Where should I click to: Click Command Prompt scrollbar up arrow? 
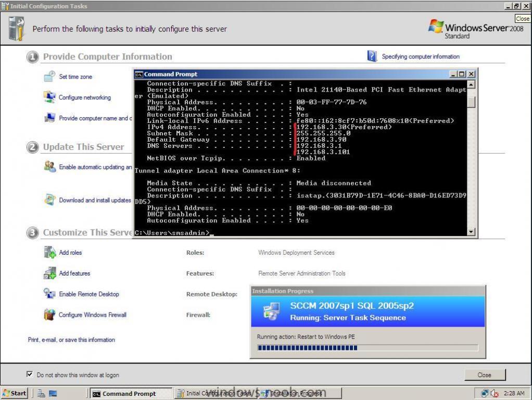471,84
